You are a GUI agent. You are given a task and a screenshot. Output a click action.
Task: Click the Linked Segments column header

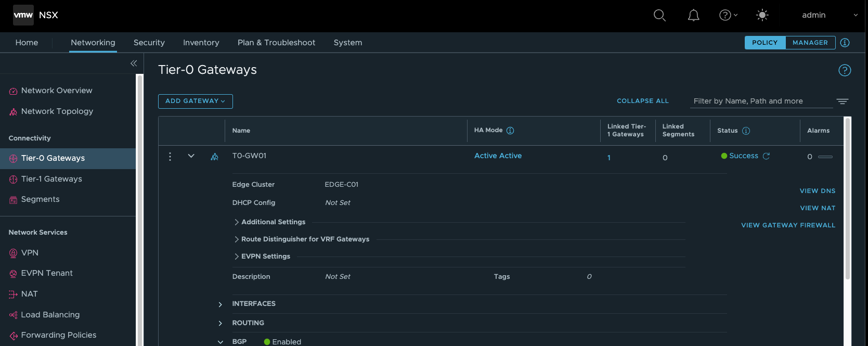[x=678, y=130]
